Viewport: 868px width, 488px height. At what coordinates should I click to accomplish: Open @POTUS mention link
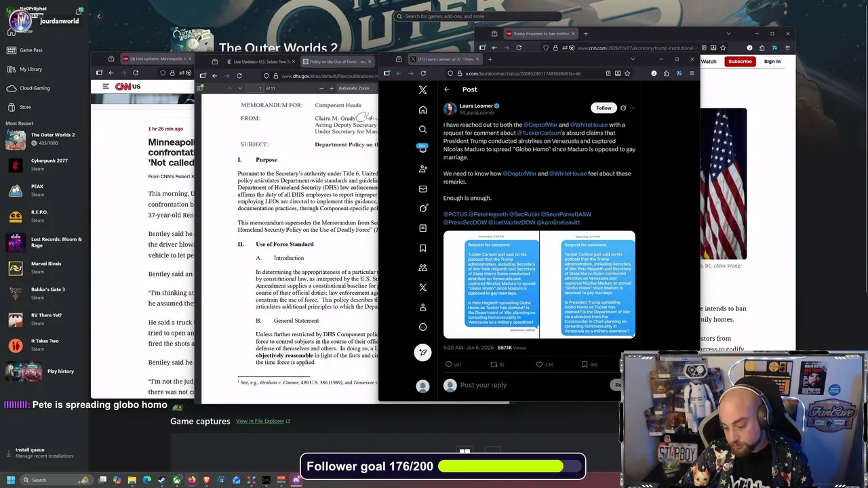455,214
